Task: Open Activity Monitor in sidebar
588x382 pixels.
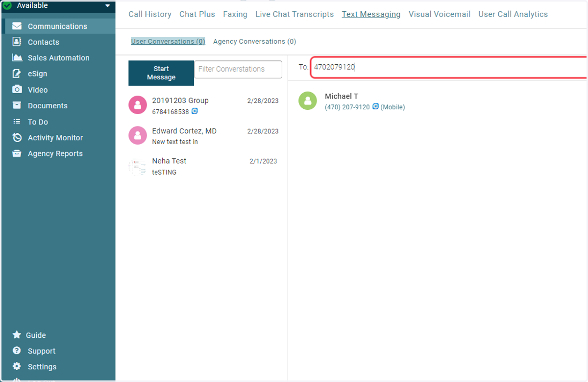Action: click(x=55, y=138)
